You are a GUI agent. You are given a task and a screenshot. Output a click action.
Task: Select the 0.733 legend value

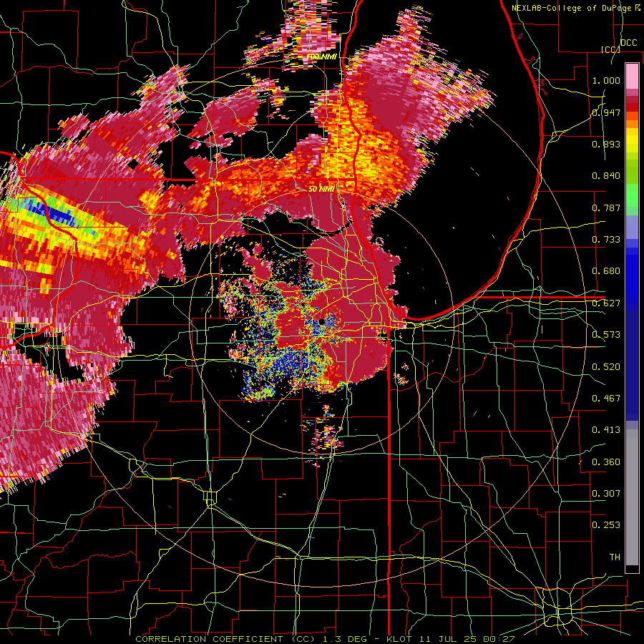606,240
